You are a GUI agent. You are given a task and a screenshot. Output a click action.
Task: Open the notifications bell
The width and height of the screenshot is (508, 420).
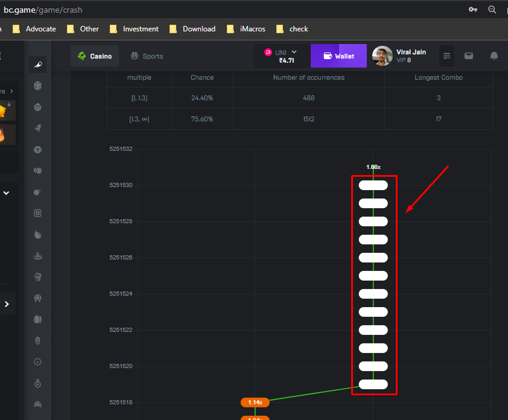click(x=494, y=56)
